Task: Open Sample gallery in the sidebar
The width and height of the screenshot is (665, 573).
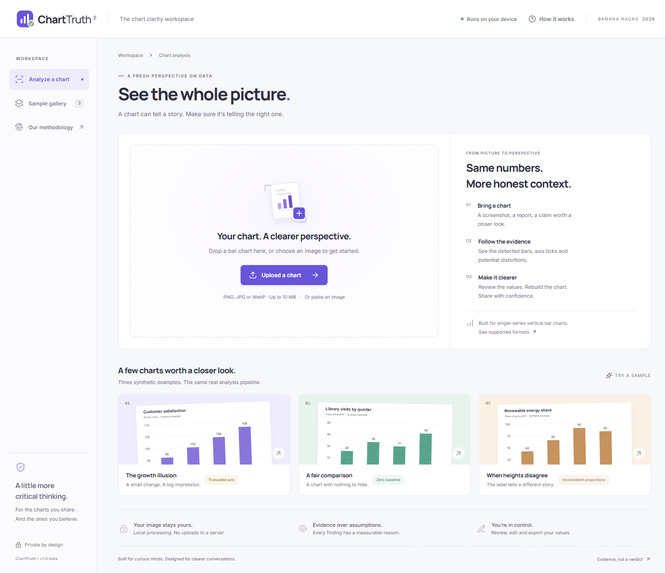Action: [x=49, y=103]
